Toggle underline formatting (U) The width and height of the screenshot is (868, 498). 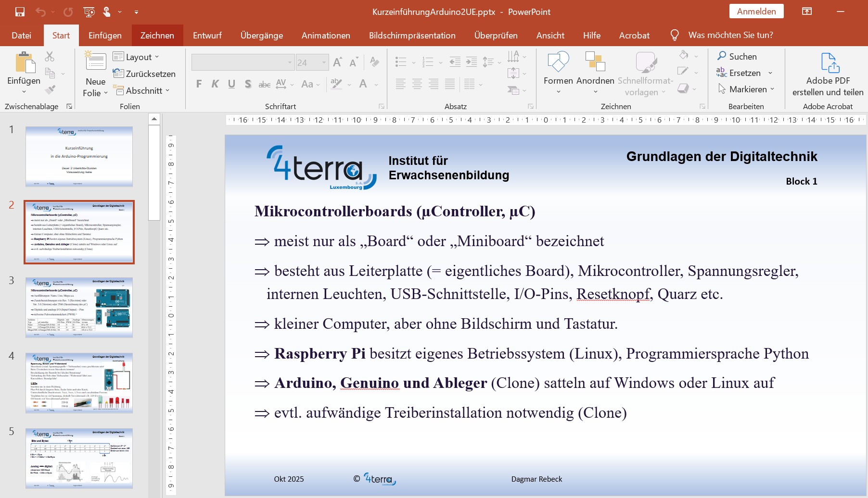tap(231, 84)
